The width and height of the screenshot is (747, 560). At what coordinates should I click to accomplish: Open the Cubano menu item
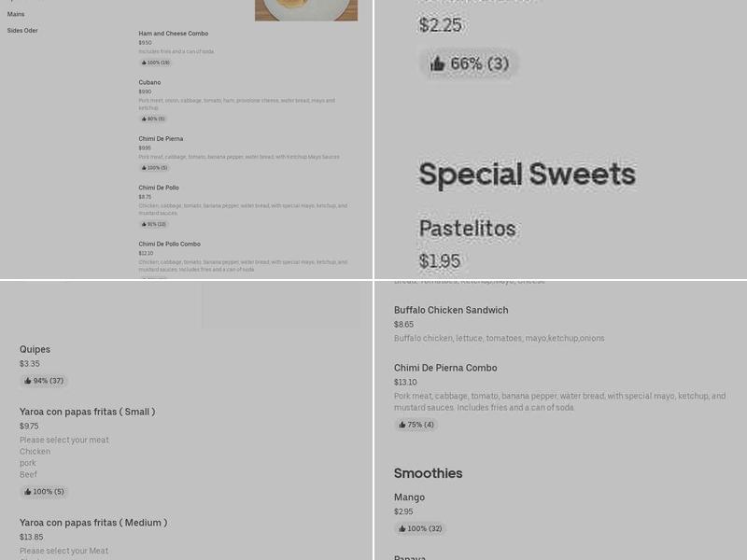[x=149, y=82]
